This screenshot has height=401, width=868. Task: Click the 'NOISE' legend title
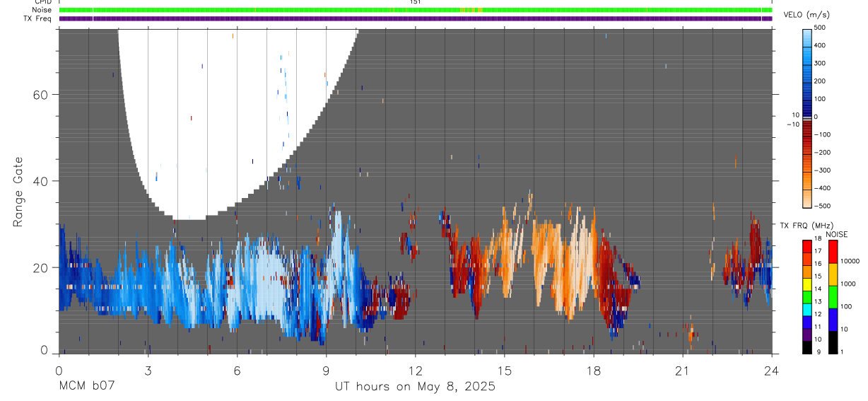837,234
